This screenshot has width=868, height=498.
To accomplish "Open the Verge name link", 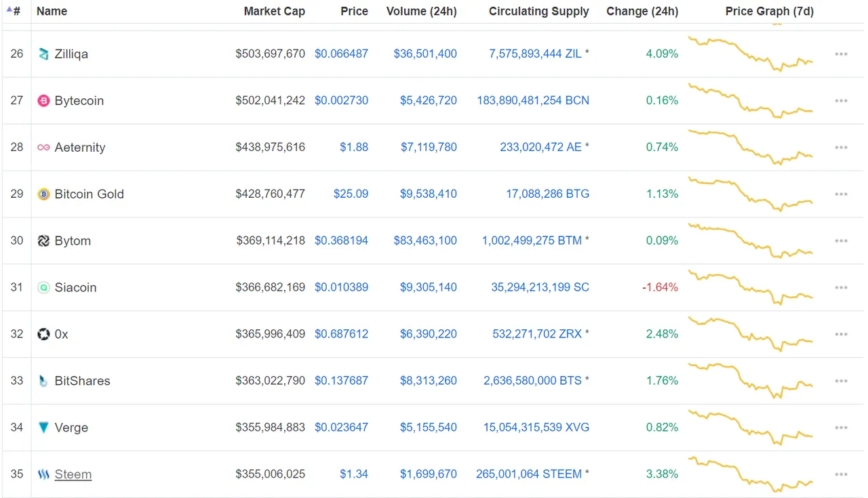I will pos(71,428).
